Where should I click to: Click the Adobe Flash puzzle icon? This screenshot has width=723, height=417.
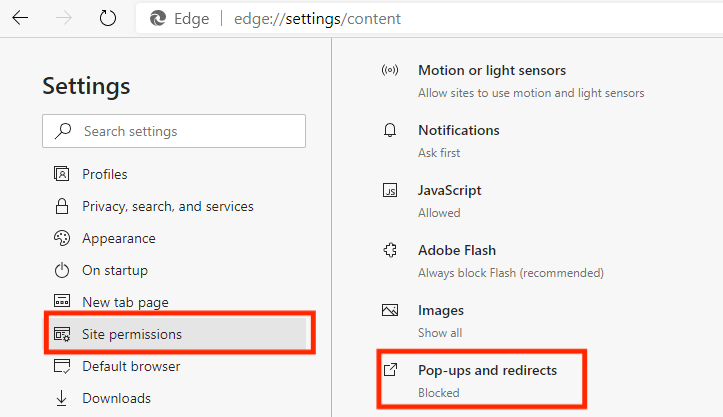point(391,251)
